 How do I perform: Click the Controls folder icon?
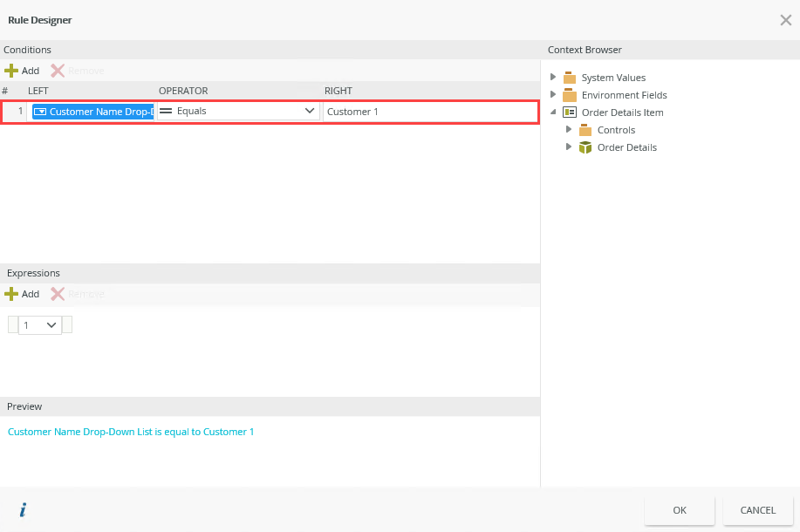pos(585,130)
